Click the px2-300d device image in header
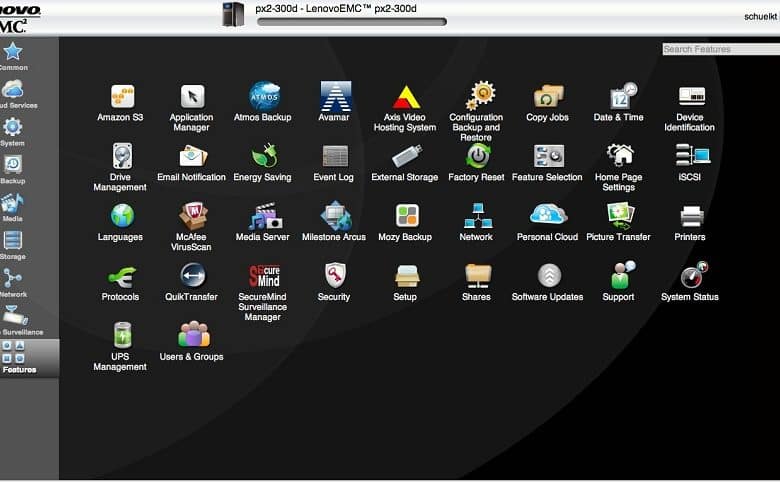This screenshot has width=780, height=482. tap(233, 14)
